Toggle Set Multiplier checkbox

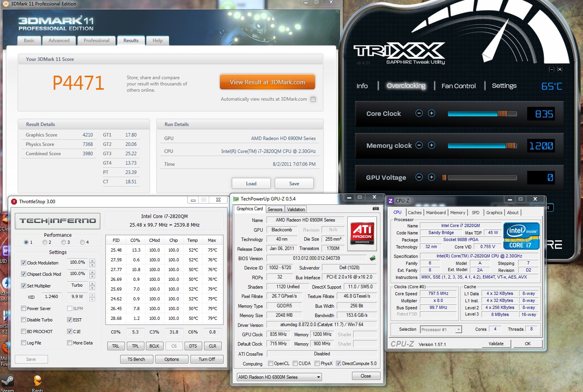[x=24, y=286]
